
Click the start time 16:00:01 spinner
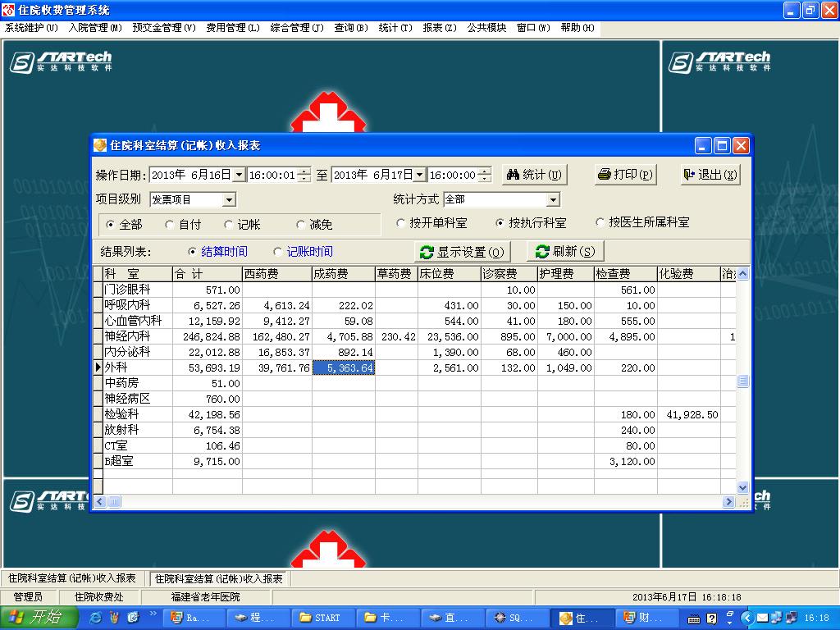304,175
